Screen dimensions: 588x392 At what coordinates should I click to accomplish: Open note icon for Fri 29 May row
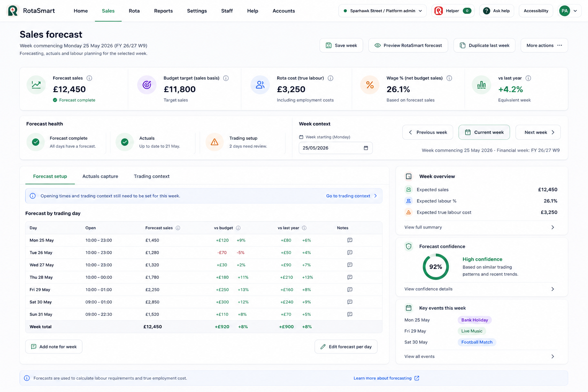pos(350,289)
